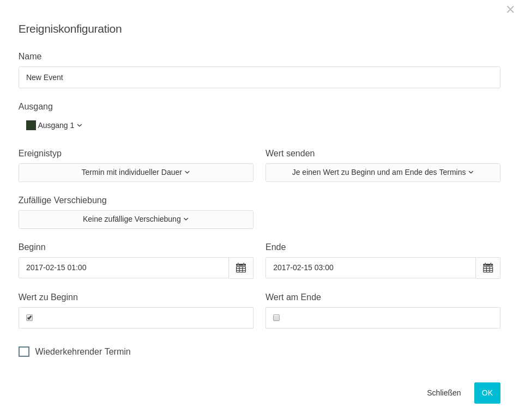Click the Ereigniskonfiguration dialog heading
The image size is (519, 420).
(x=70, y=29)
